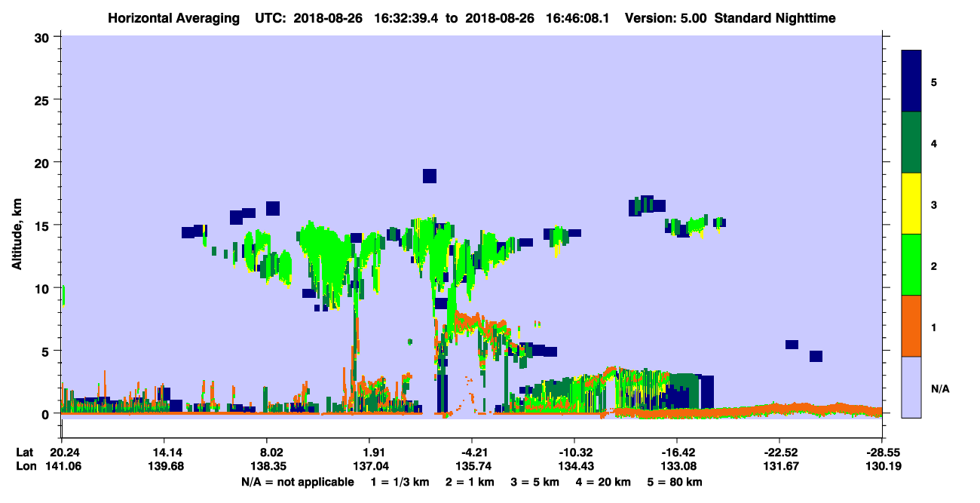Click the latitude value 8.02

[x=269, y=452]
